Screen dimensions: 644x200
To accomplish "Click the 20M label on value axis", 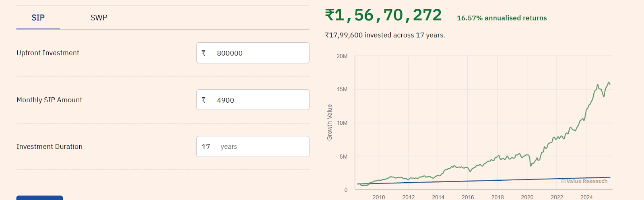I will (x=342, y=56).
